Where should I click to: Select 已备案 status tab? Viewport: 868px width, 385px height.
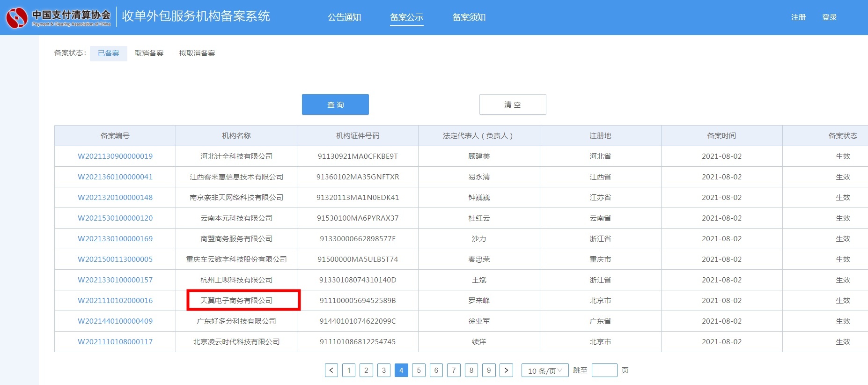[x=109, y=53]
